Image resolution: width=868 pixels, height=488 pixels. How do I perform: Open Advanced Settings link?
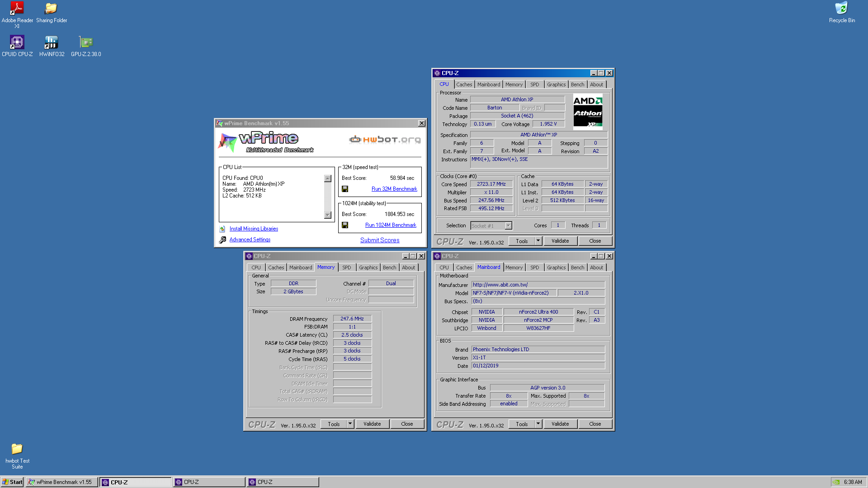coord(250,240)
